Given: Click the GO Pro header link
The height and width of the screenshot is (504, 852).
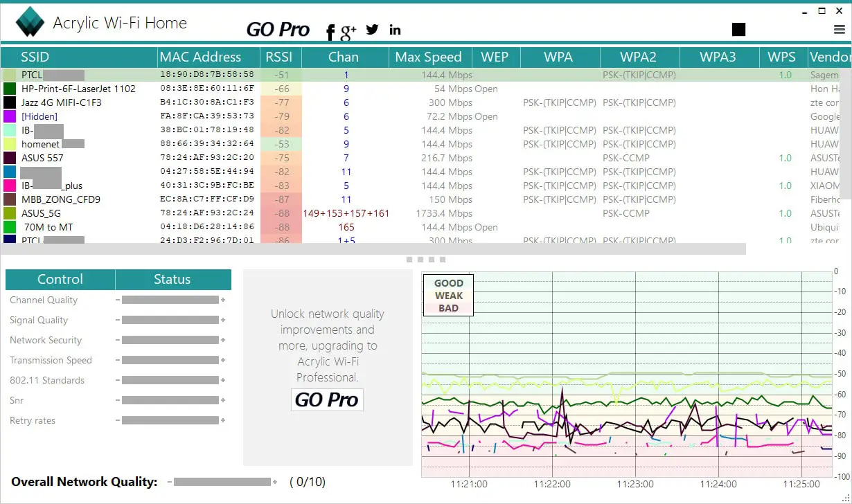Looking at the screenshot, I should (278, 30).
